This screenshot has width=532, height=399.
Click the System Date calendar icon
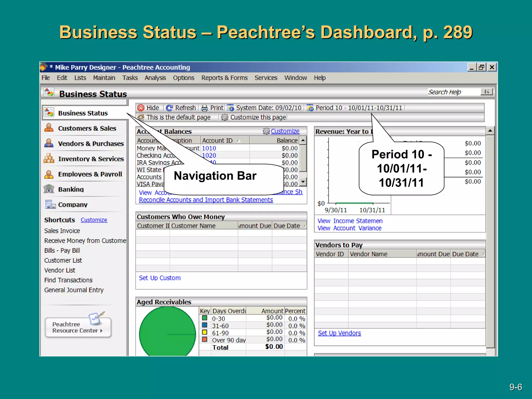click(231, 108)
